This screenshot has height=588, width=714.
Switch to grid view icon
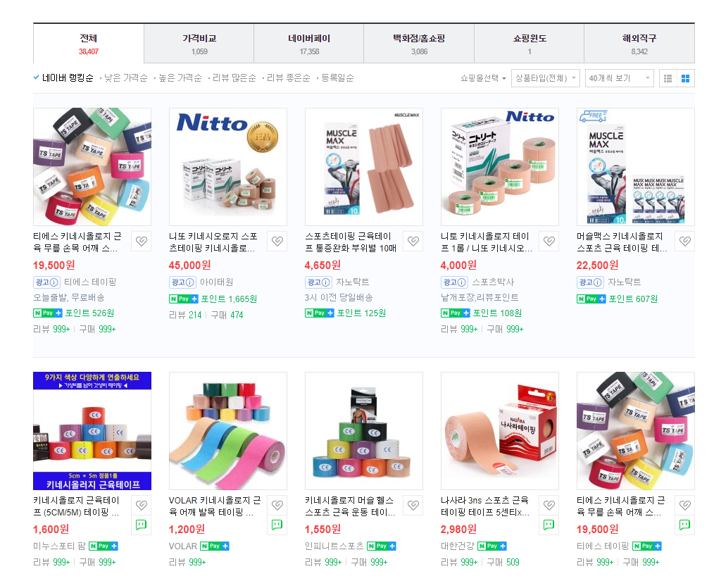685,78
